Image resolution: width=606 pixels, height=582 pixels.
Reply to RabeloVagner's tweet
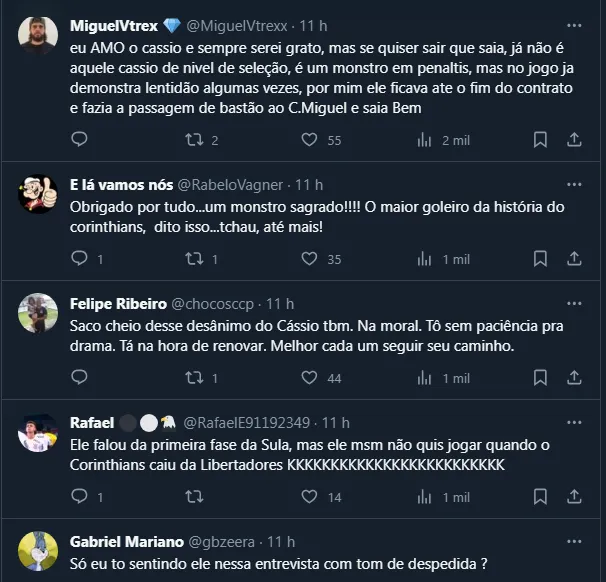pyautogui.click(x=80, y=259)
